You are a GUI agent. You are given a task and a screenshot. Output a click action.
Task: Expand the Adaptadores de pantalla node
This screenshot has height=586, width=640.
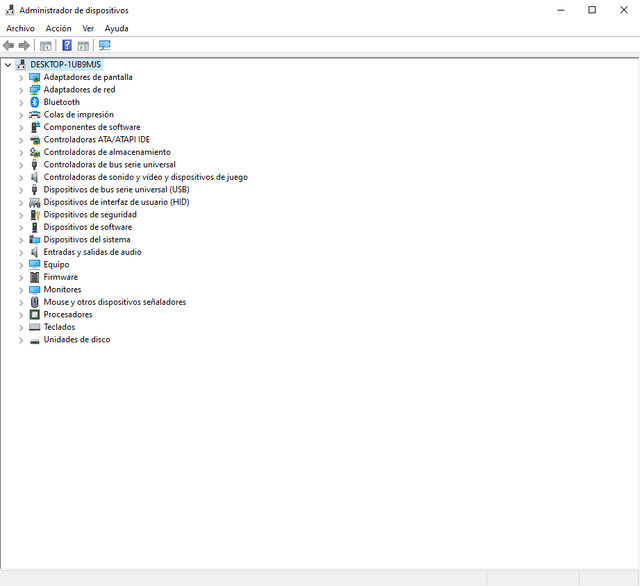pos(21,78)
